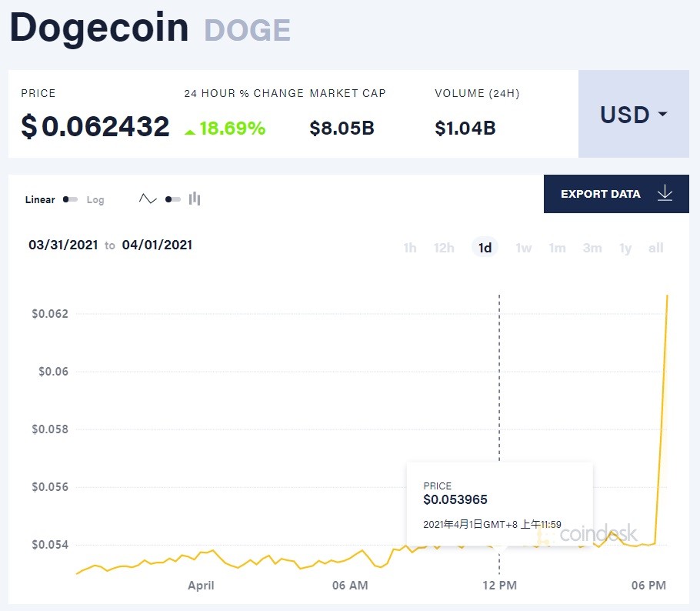The image size is (700, 611).
Task: Select the Log scale label
Action: pyautogui.click(x=95, y=199)
